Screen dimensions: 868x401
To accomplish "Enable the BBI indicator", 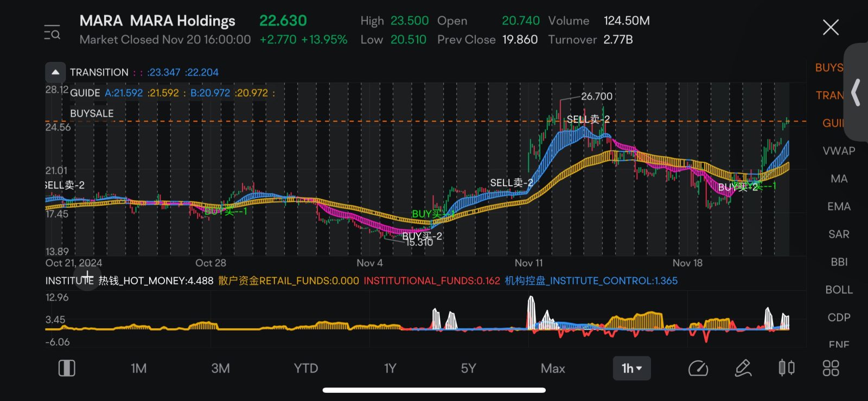I will click(x=839, y=262).
